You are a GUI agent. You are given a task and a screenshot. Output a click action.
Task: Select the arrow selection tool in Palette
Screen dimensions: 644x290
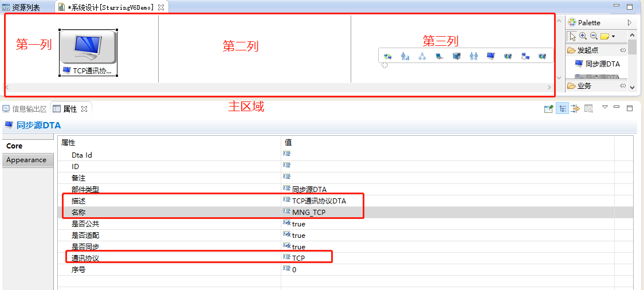572,37
